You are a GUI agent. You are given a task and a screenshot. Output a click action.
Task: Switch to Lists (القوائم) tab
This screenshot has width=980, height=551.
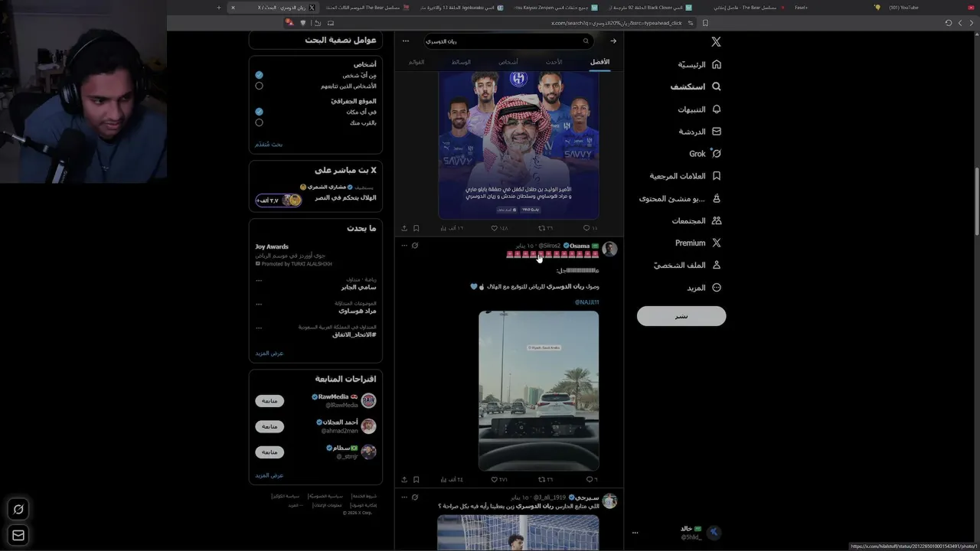[416, 62]
